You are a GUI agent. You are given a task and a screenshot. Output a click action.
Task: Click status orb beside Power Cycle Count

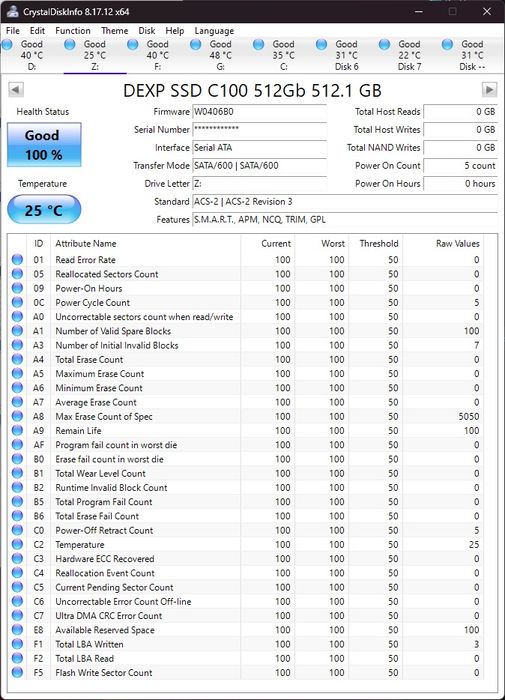(17, 302)
